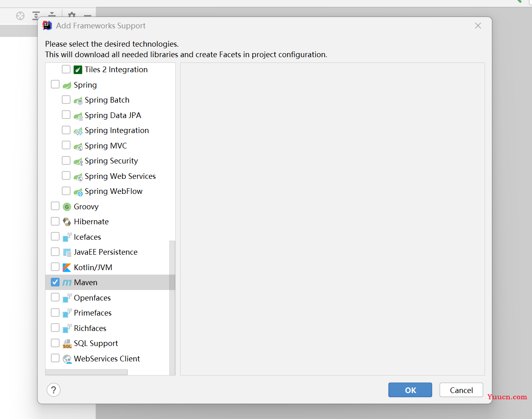
Task: Tick the Spring MVC checkbox
Action: [66, 145]
